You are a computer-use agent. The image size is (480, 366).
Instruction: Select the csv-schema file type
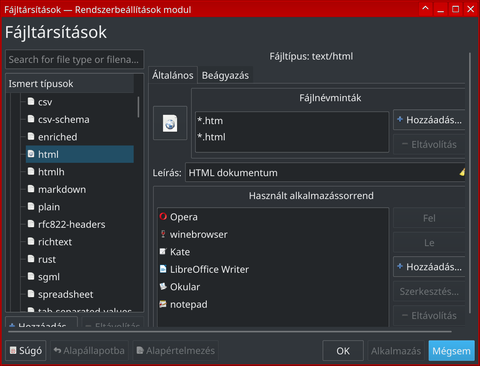pos(80,119)
